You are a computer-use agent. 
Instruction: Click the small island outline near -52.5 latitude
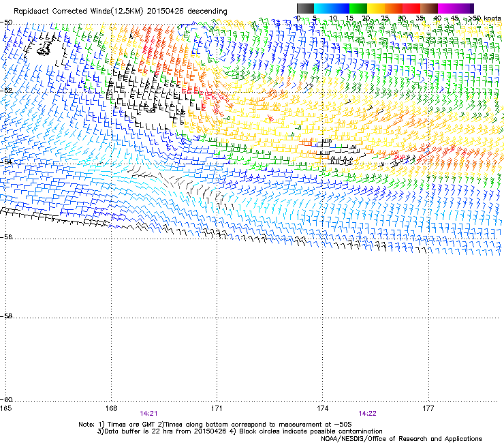point(151,110)
